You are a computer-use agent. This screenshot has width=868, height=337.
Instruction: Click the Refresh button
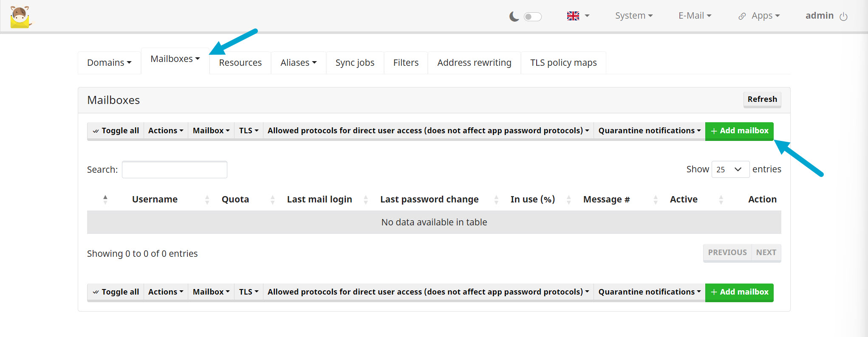coord(762,99)
